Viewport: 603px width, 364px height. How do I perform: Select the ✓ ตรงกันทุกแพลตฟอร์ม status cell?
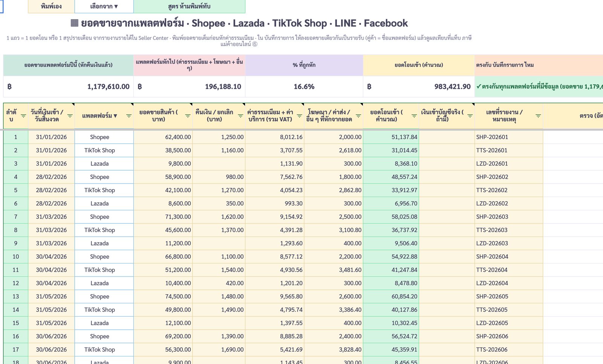tap(539, 87)
